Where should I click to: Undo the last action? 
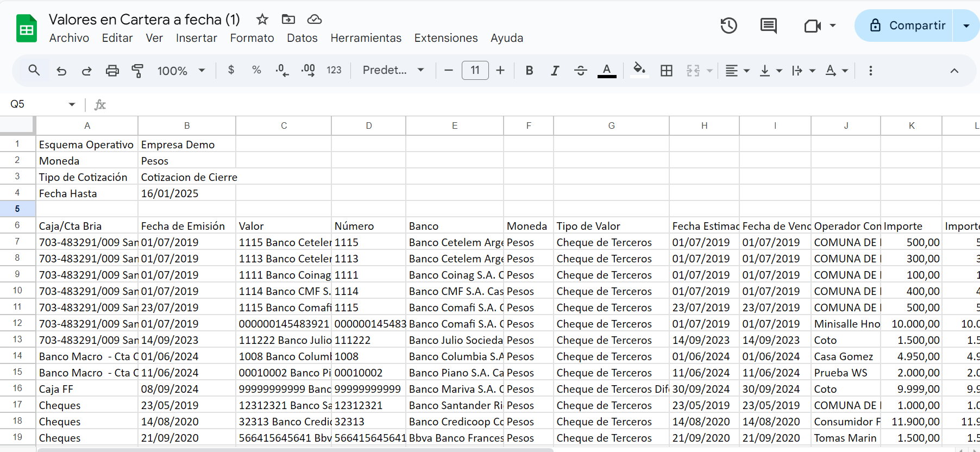[61, 71]
